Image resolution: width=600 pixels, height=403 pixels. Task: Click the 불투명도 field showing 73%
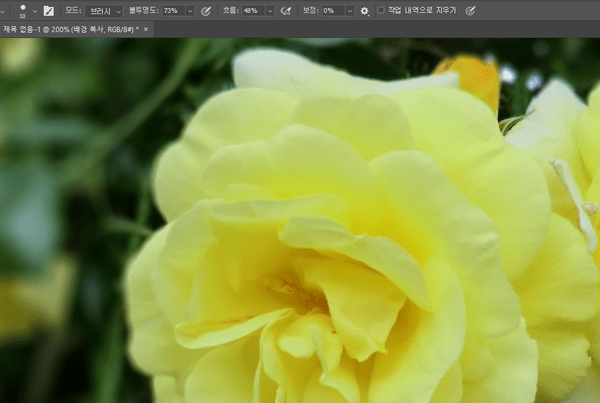coord(171,11)
